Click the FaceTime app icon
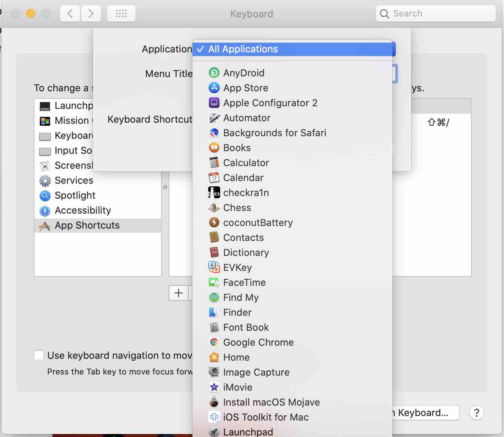 (x=214, y=282)
